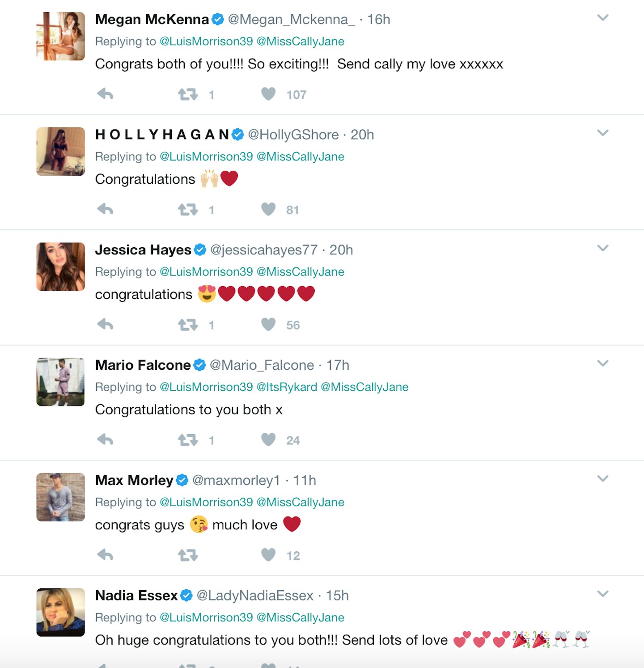
Task: Retweet Mario Falcone's tweet
Action: (188, 440)
